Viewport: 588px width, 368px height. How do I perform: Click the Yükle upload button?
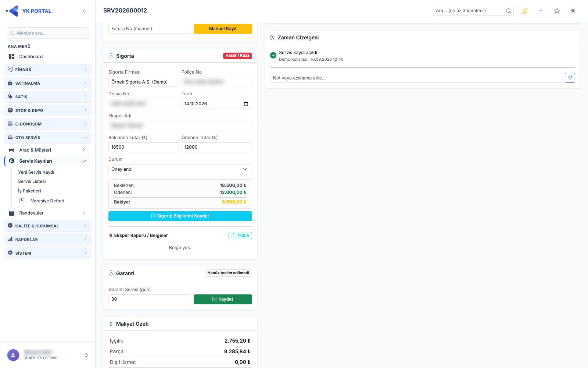tap(240, 236)
